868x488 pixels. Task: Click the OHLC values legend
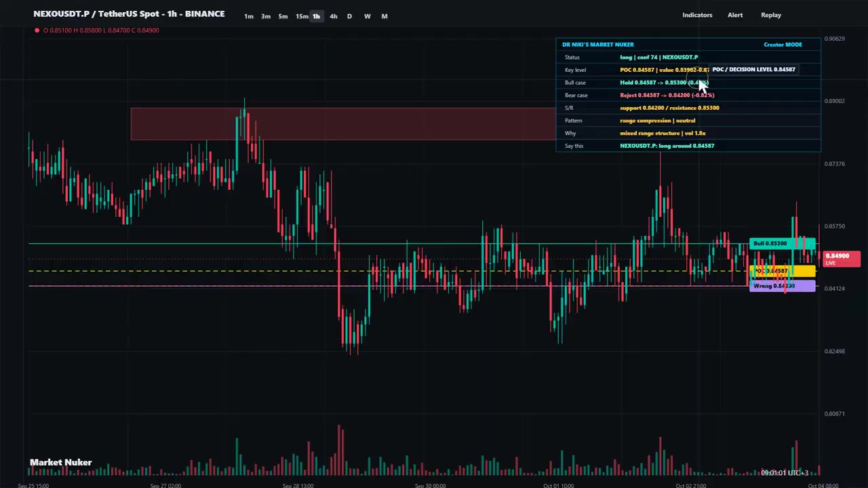point(101,30)
